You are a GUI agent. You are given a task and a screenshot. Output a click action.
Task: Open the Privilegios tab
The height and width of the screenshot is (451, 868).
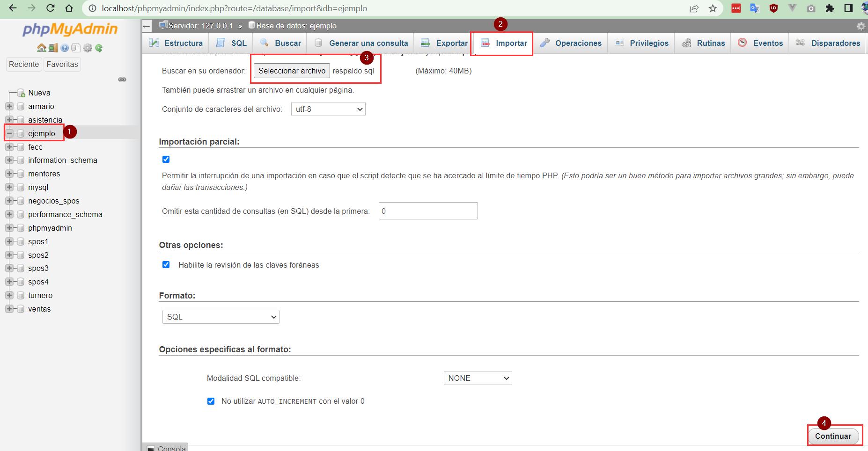641,43
